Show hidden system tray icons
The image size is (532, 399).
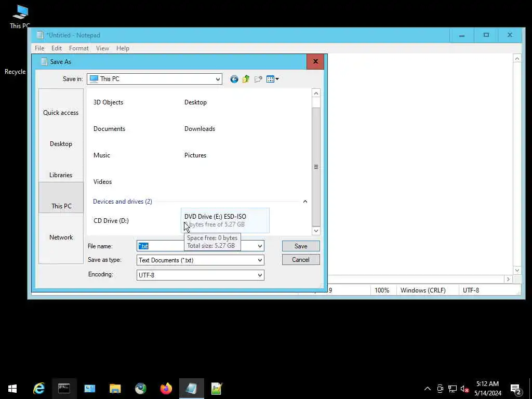pos(428,389)
